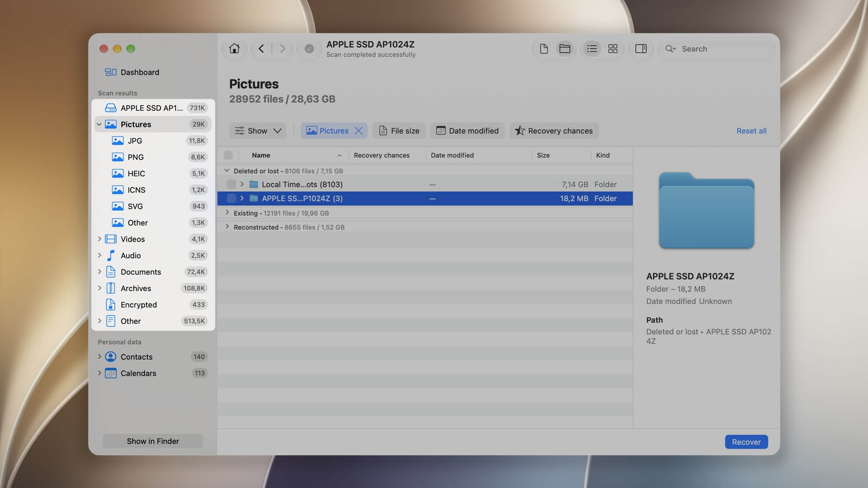Select list view layout icon
The image size is (868, 488).
tap(592, 49)
